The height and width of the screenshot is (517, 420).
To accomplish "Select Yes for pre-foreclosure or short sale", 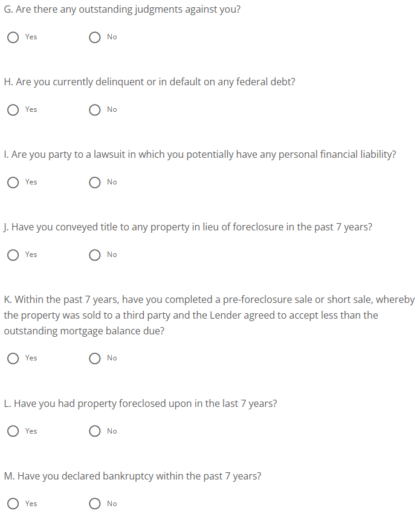I will [13, 359].
